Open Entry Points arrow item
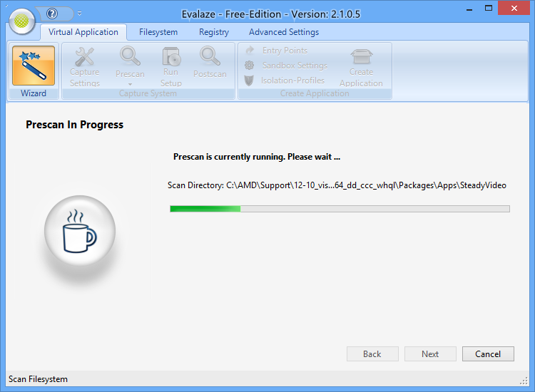535x392 pixels. [276, 51]
